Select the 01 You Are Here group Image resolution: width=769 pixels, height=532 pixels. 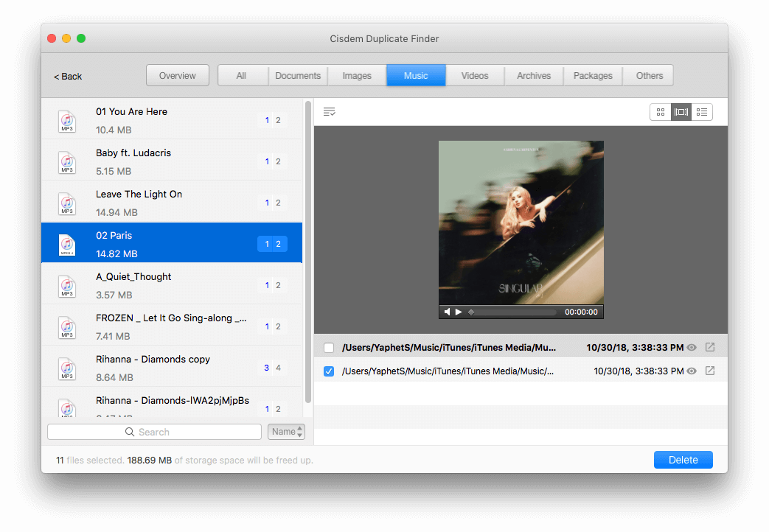(172, 120)
